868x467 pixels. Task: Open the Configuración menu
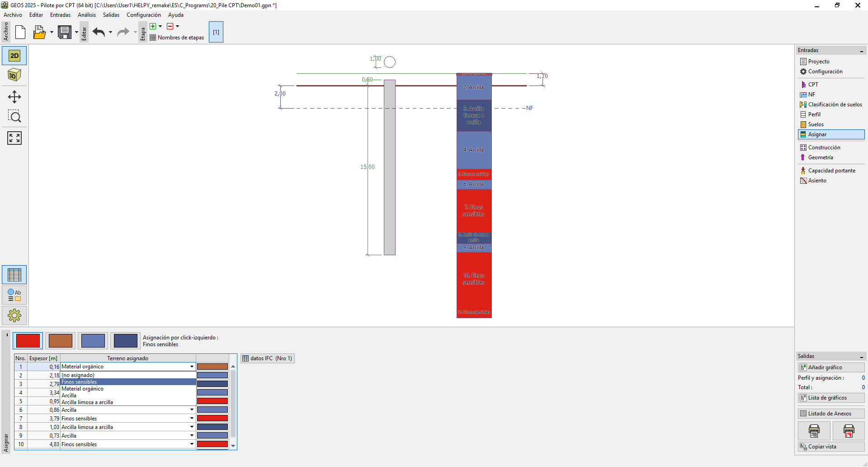pyautogui.click(x=143, y=15)
